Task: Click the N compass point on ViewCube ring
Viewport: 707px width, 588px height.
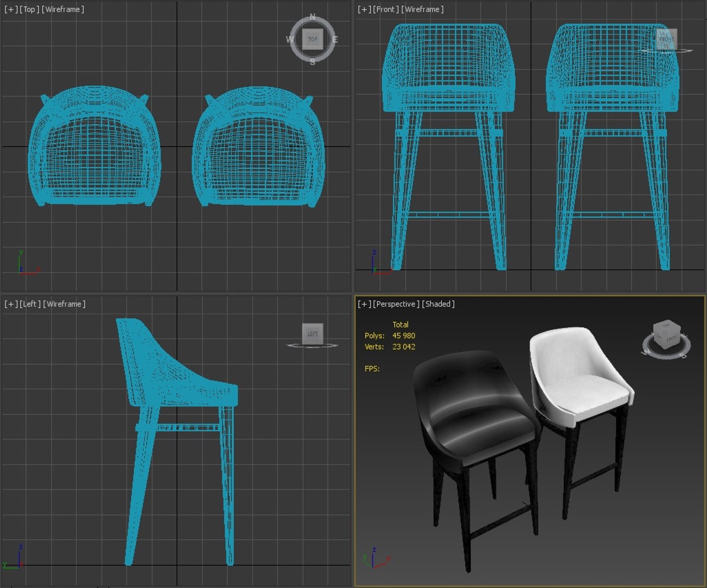Action: [x=313, y=17]
